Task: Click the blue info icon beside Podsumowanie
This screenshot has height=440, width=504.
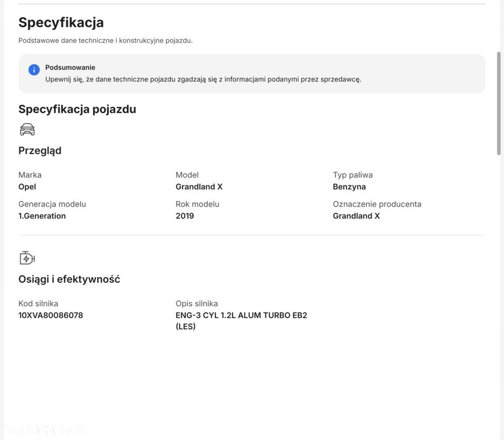Action: (34, 69)
